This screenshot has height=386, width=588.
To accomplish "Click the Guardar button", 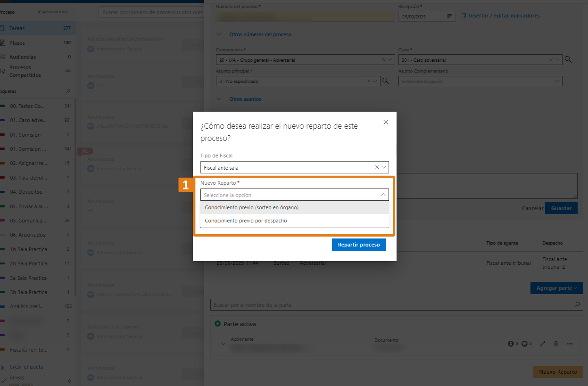I will pos(561,208).
